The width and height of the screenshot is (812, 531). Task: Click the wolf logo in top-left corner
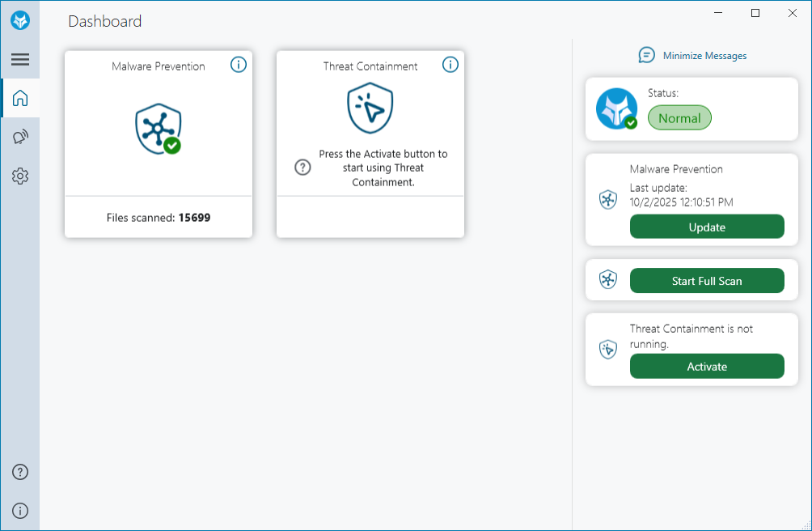[20, 21]
